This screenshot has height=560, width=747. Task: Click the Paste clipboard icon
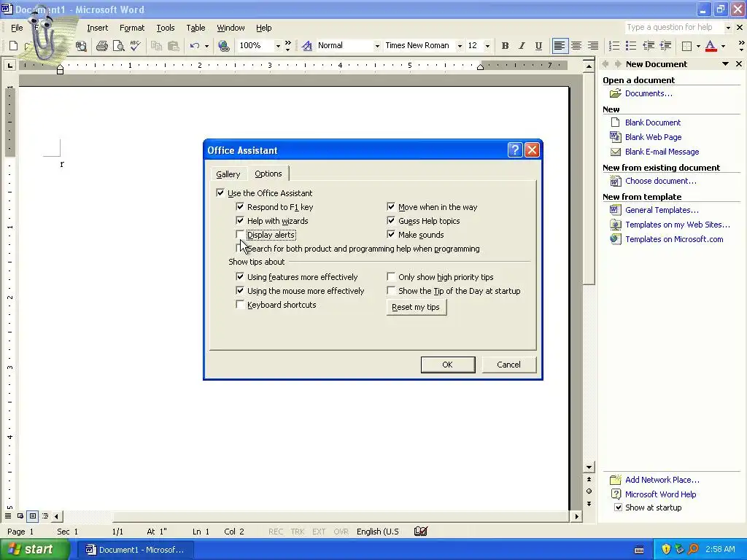(174, 46)
